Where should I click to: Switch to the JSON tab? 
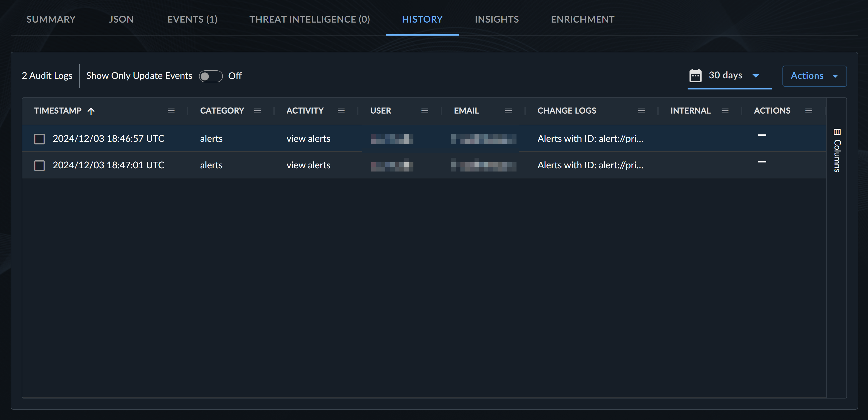tap(121, 19)
